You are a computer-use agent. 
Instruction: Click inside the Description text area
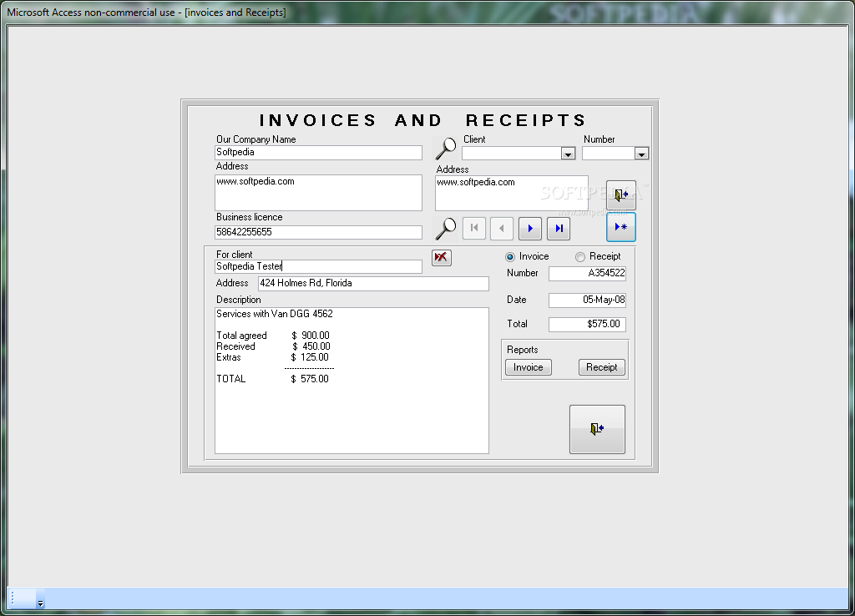click(352, 381)
